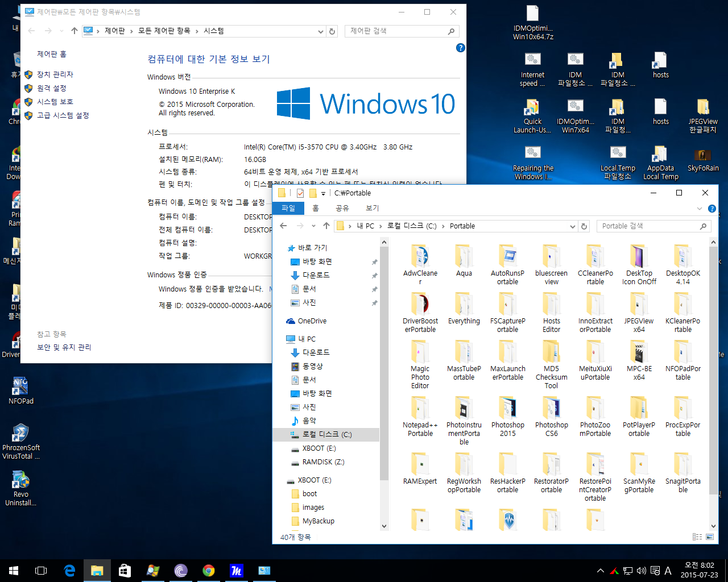This screenshot has width=728, height=582.
Task: Open the DriverBoosterPortable folder
Action: click(x=420, y=313)
